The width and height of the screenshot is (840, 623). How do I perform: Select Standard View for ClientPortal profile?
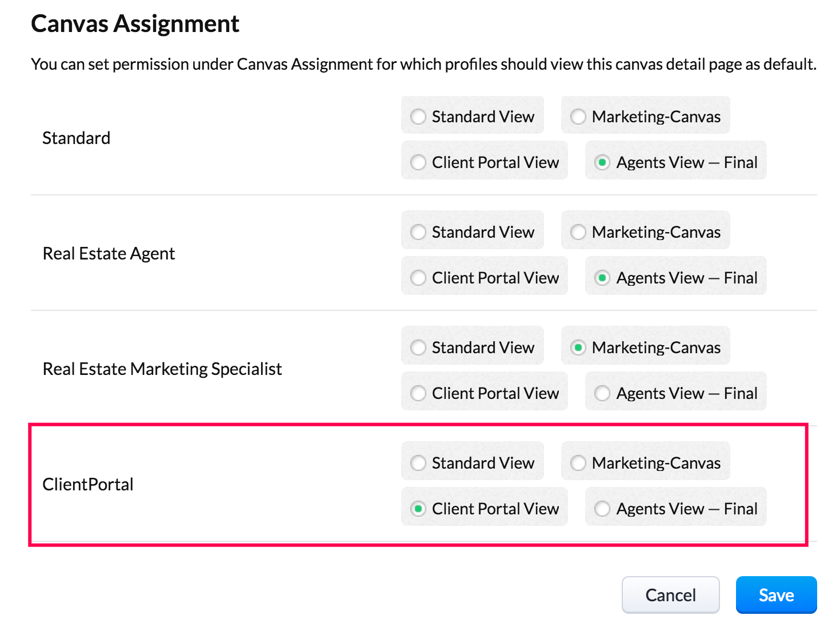click(418, 463)
